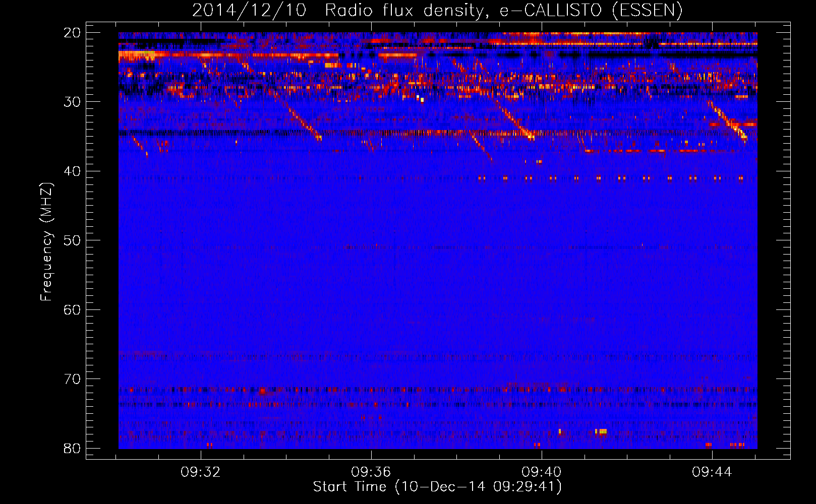Click the "Start Time (10-Dec-14 09:29:41)" label

coord(437,487)
